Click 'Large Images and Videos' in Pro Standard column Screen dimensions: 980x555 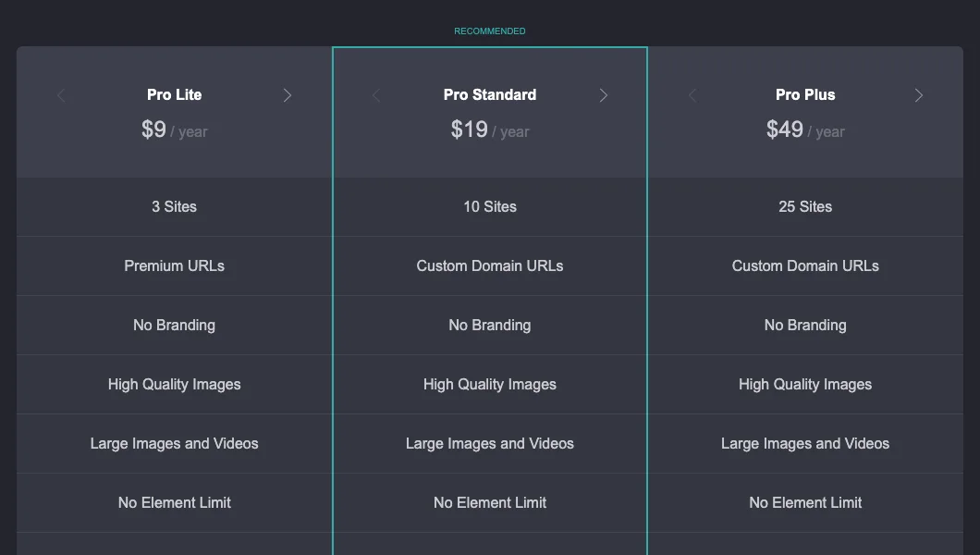(x=490, y=444)
